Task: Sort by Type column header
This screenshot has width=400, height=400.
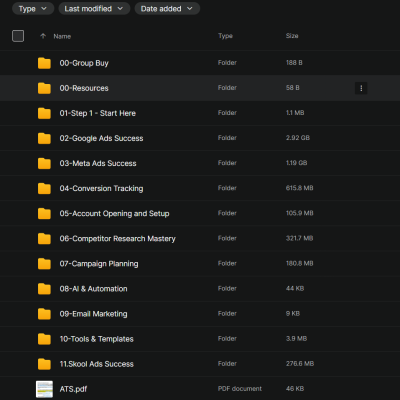Action: click(x=225, y=36)
